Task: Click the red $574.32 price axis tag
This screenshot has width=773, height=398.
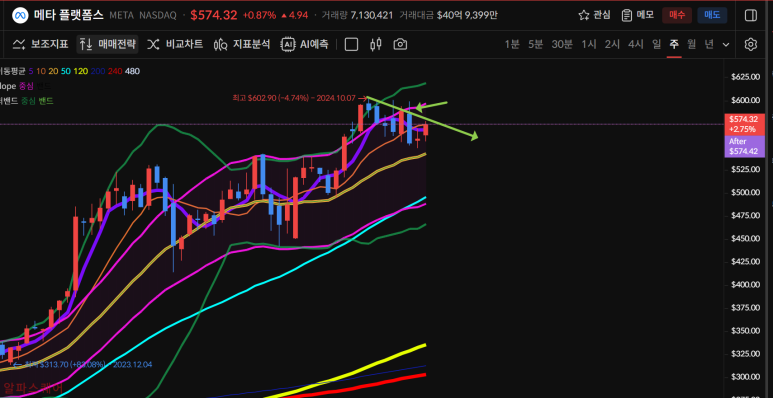Action: pos(744,124)
